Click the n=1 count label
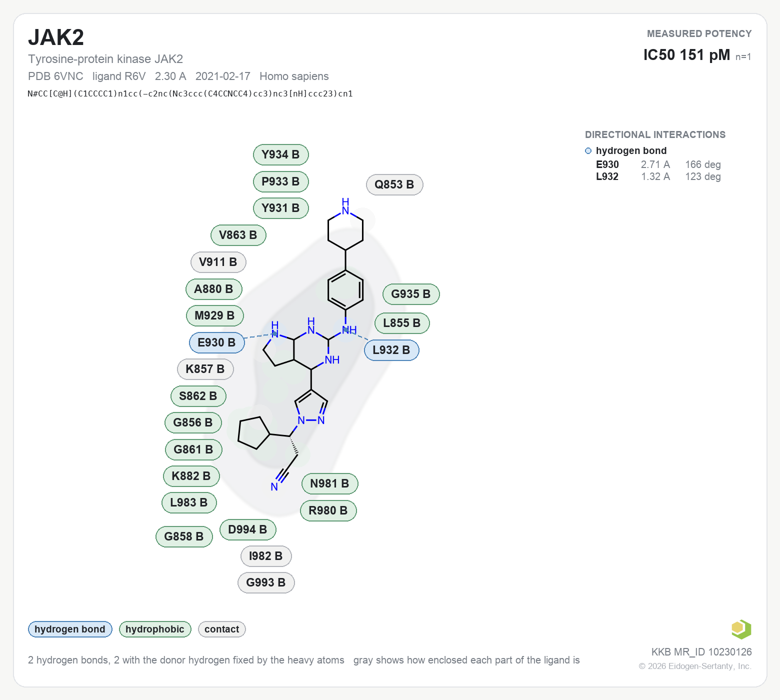 [x=743, y=56]
